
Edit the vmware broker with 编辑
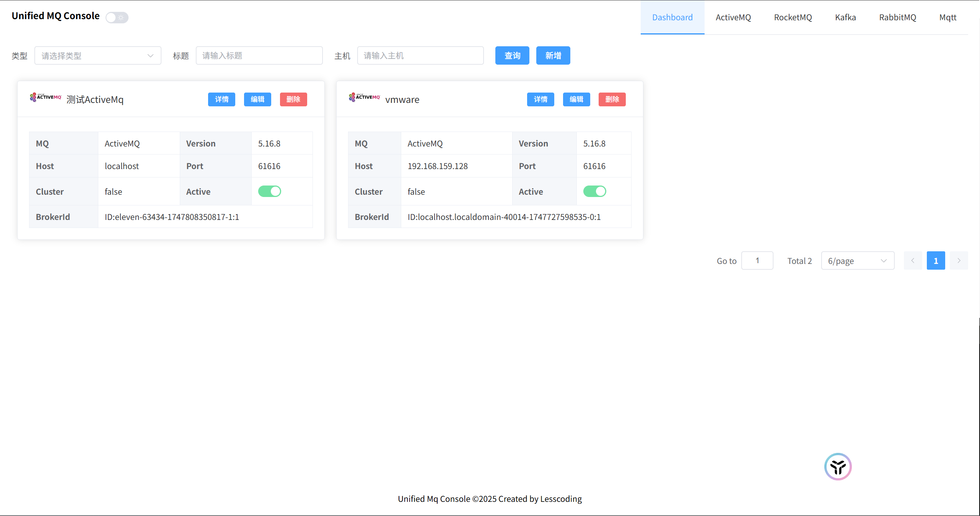click(x=576, y=99)
